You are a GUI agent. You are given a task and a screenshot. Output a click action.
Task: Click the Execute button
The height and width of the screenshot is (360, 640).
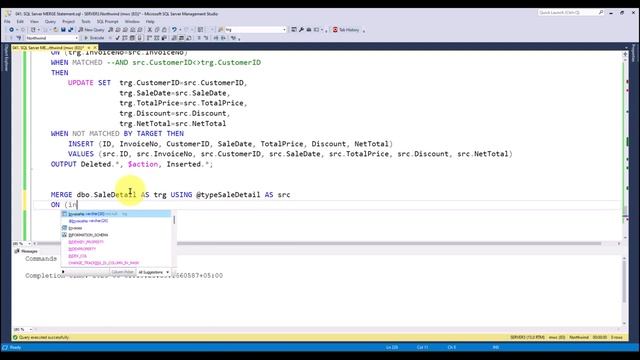(94, 38)
